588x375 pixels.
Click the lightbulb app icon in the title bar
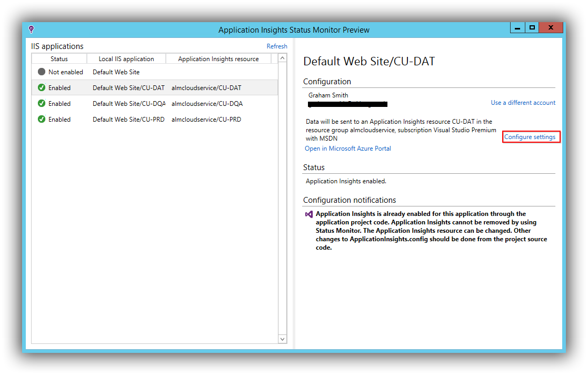[31, 29]
